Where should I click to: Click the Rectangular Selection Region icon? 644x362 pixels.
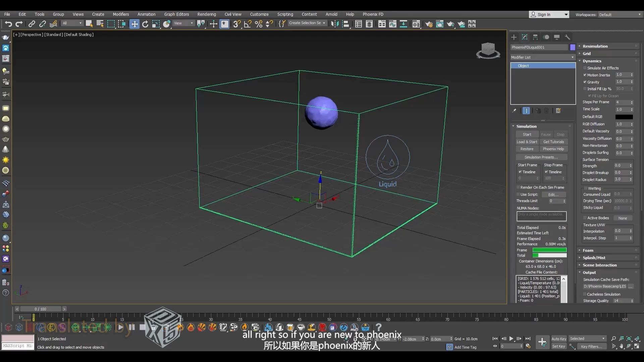coord(111,24)
